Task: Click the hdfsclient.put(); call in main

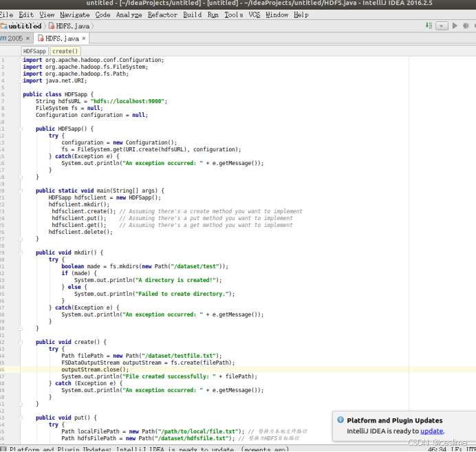Action: 79,218
